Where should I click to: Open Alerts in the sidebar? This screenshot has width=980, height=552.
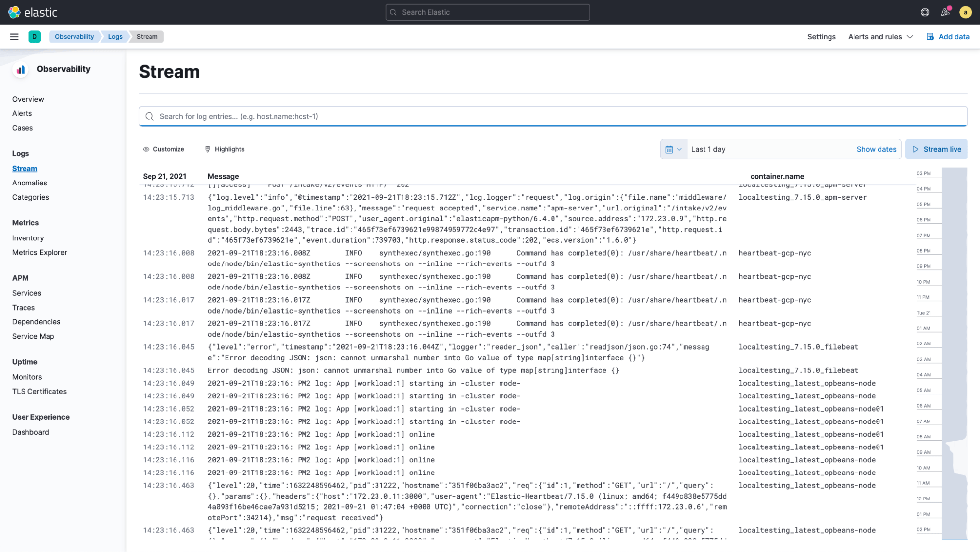(22, 113)
